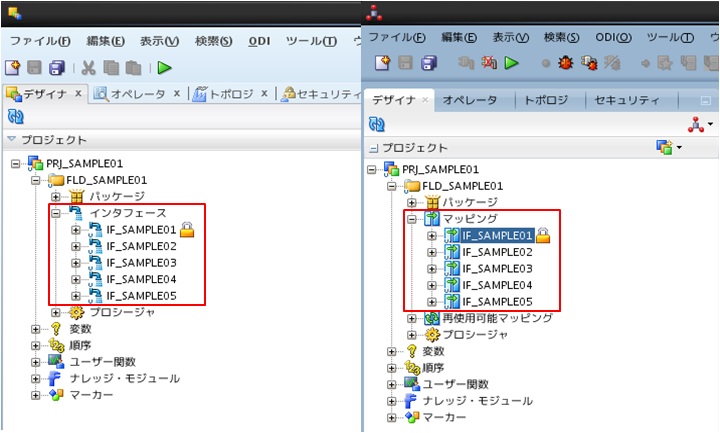Viewport: 720px width, 433px height.
Task: Click Save All icon in left window
Action: pos(57,67)
